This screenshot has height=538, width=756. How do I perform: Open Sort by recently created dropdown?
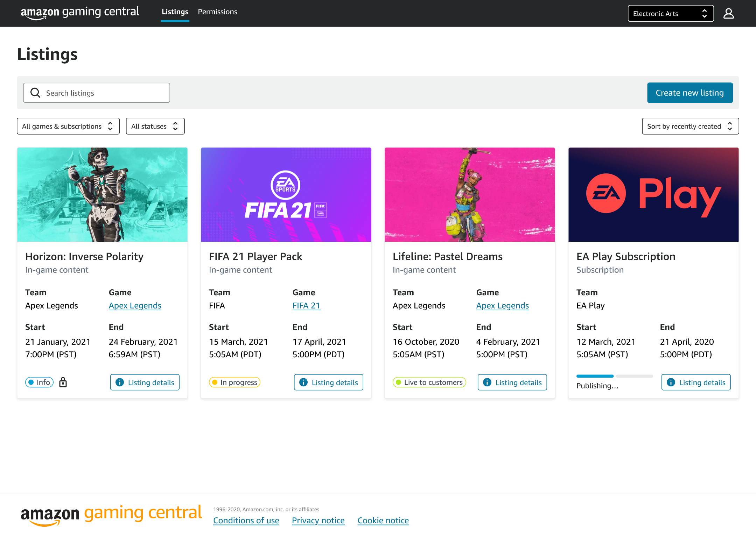[x=690, y=126]
